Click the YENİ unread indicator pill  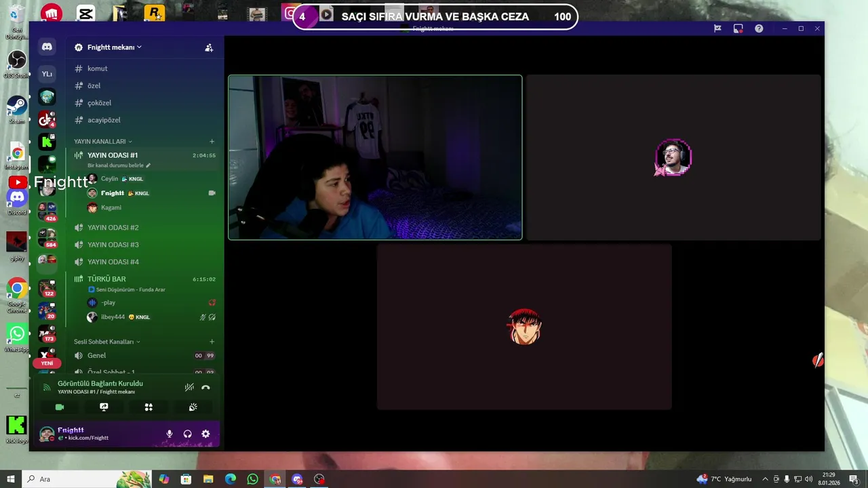47,363
